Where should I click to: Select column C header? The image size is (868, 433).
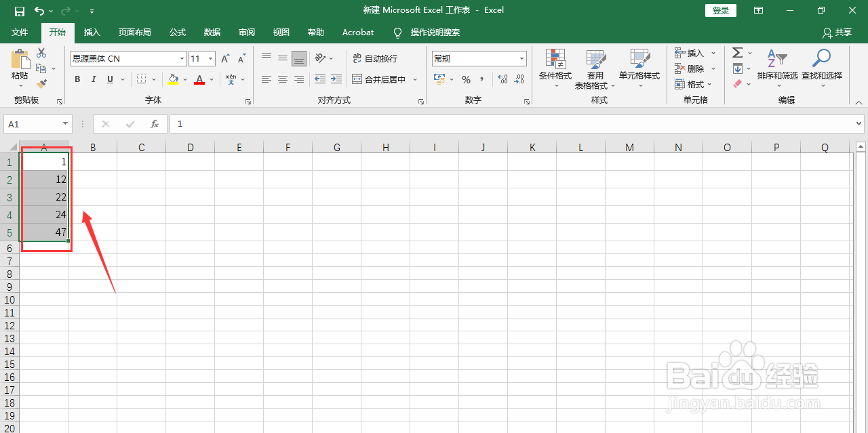(142, 147)
